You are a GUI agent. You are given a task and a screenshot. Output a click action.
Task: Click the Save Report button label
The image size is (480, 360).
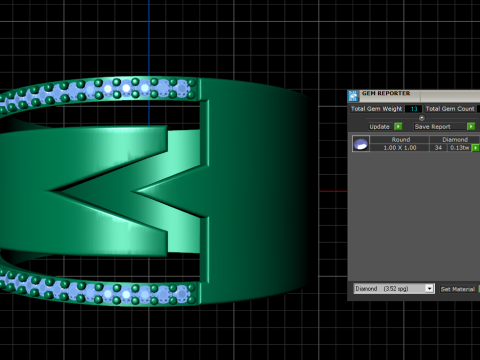pos(433,127)
